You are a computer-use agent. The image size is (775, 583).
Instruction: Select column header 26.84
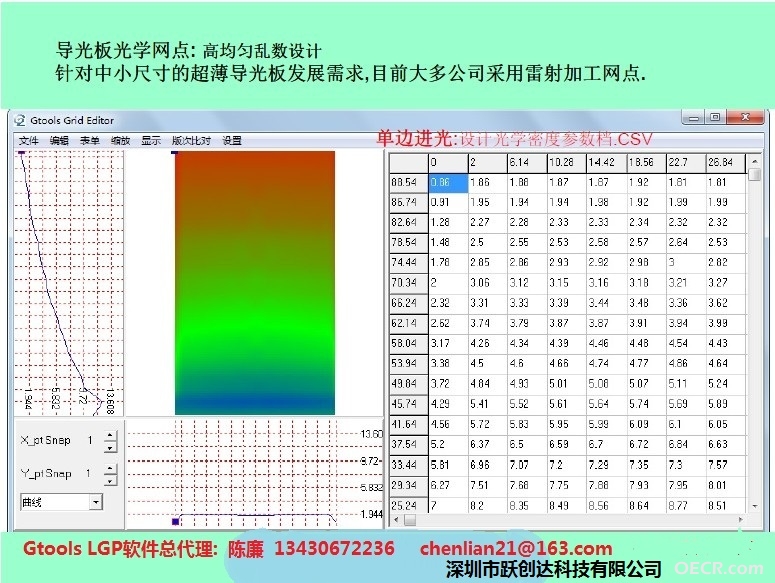[x=726, y=162]
